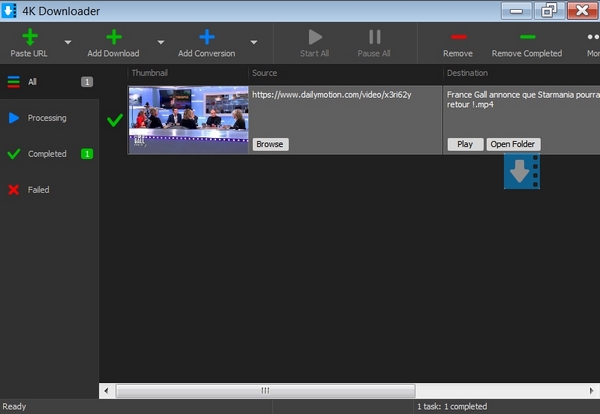This screenshot has height=414, width=600.
Task: Expand the Add Download dropdown arrow
Action: 161,42
